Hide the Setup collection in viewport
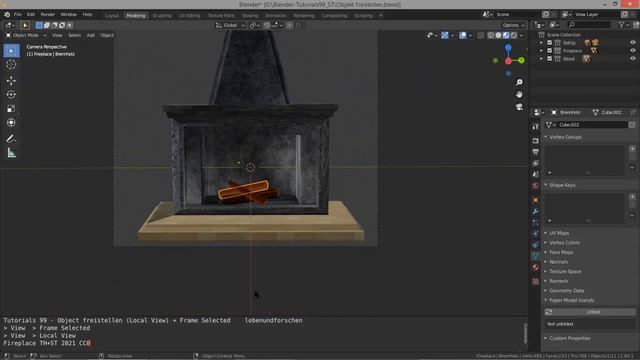 pos(633,42)
